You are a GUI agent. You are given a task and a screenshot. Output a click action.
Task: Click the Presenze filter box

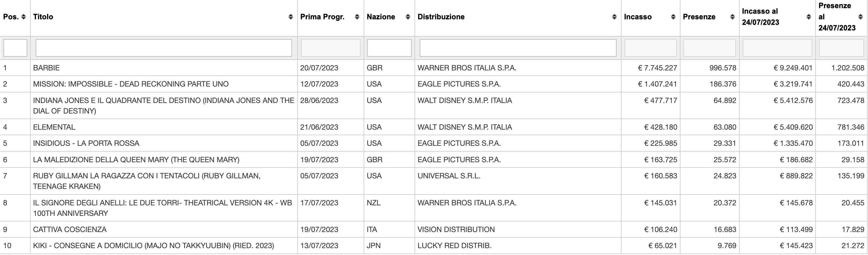point(709,48)
